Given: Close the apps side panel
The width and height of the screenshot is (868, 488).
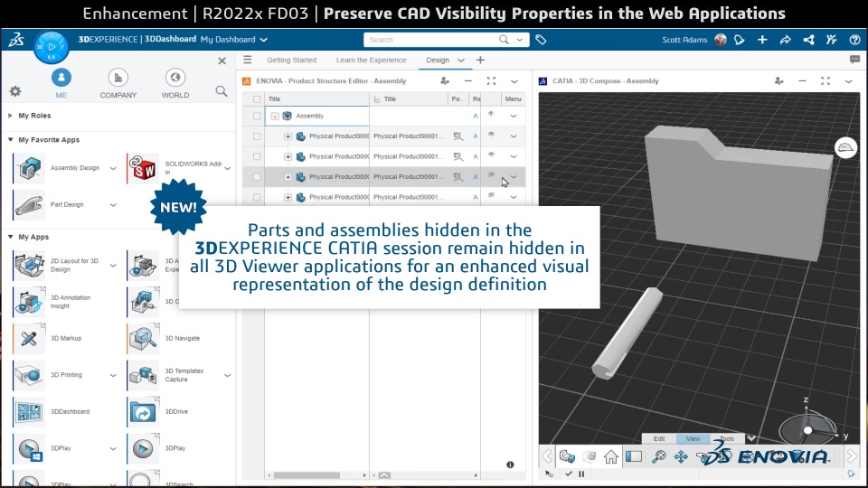Looking at the screenshot, I should pos(222,61).
